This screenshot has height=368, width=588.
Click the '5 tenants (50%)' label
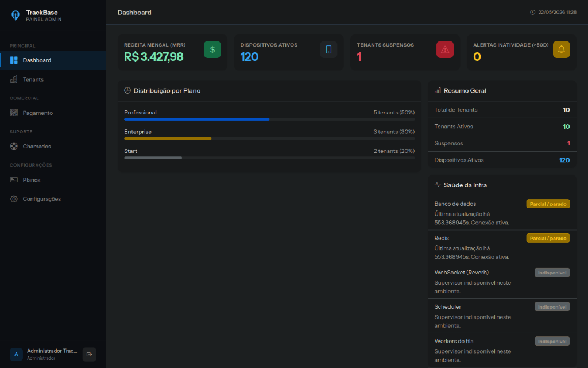click(x=394, y=112)
